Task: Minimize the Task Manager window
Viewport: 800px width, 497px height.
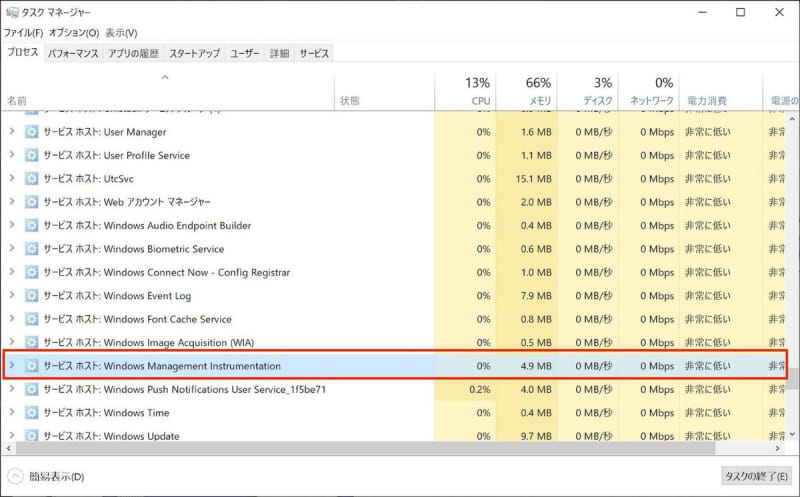Action: coord(703,12)
